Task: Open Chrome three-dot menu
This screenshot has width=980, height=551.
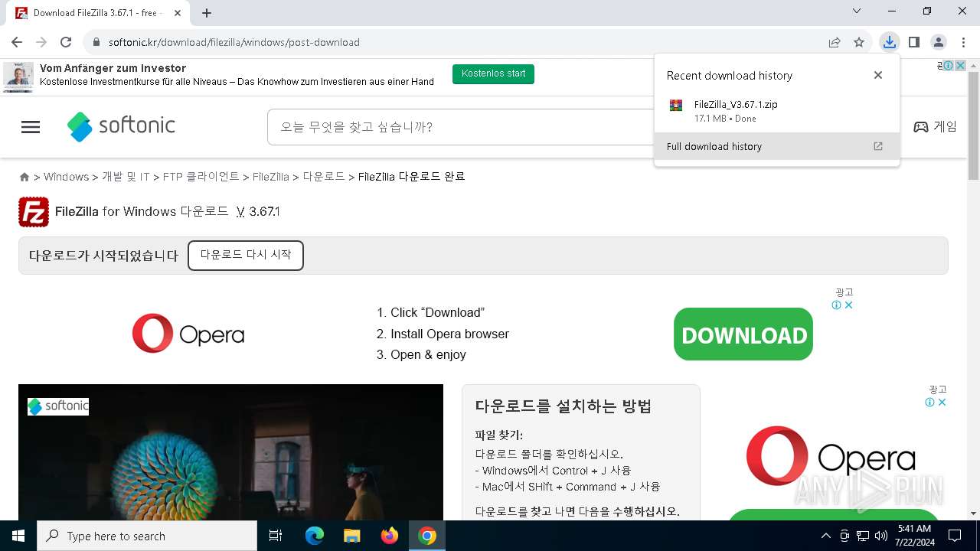Action: (963, 42)
